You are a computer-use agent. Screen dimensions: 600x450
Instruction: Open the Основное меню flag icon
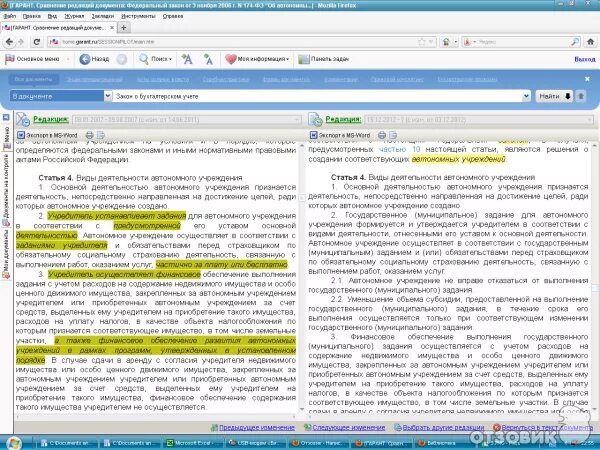click(10, 59)
